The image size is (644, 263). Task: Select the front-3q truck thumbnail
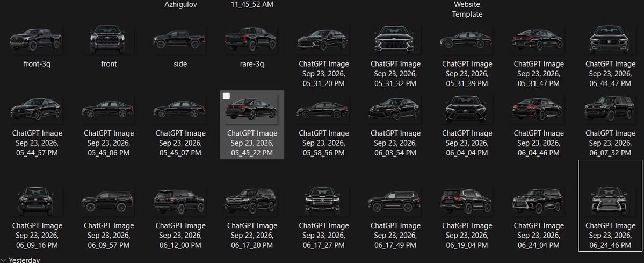tap(37, 39)
